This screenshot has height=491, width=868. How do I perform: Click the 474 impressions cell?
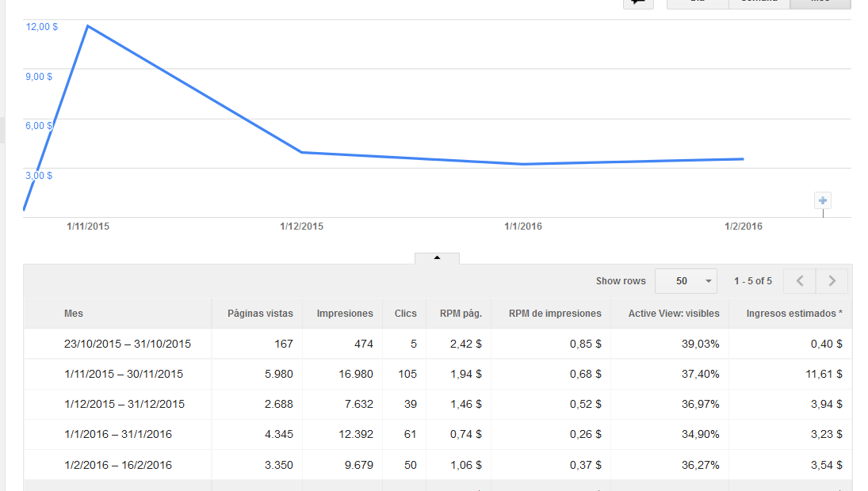pyautogui.click(x=364, y=344)
